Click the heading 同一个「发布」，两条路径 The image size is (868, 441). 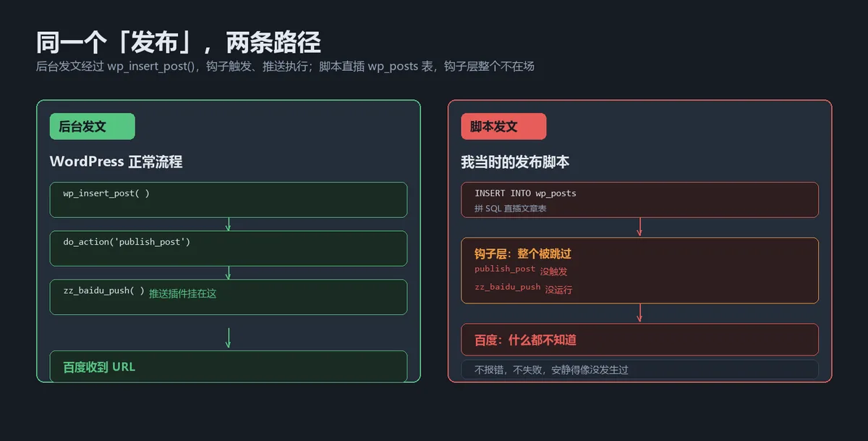[x=178, y=43]
